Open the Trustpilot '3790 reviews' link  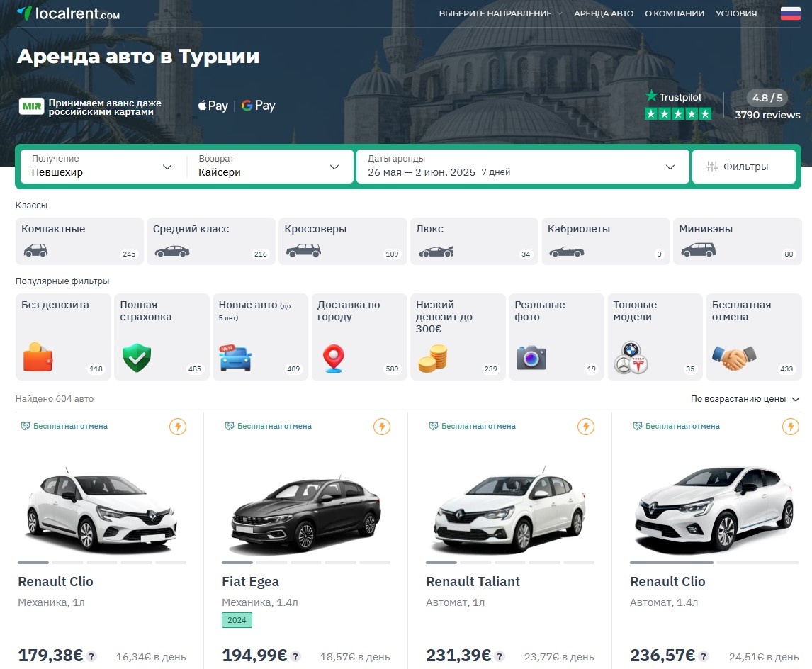point(767,114)
